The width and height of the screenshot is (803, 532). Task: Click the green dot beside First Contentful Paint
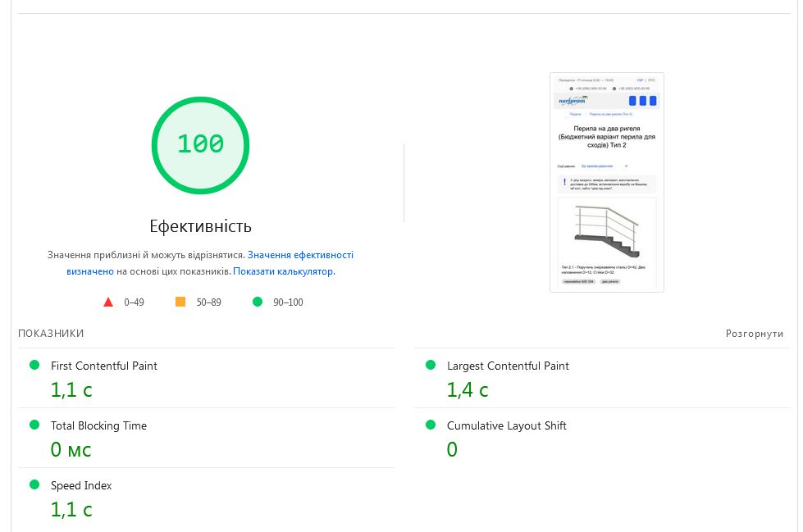[34, 365]
